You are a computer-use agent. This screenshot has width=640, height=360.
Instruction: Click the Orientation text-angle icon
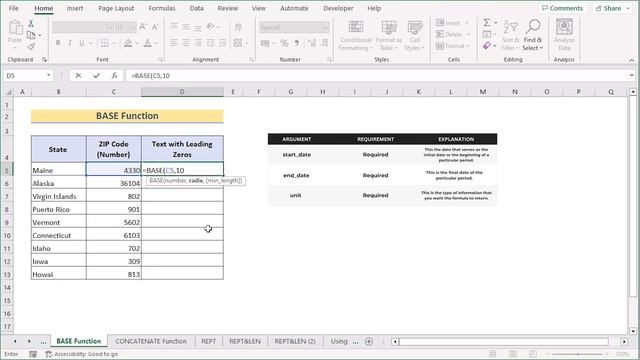(x=210, y=27)
